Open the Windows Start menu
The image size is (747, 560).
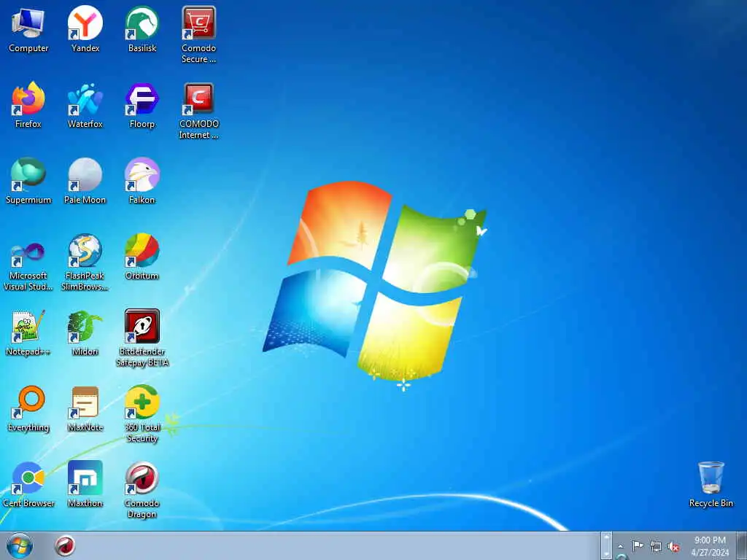(x=20, y=545)
